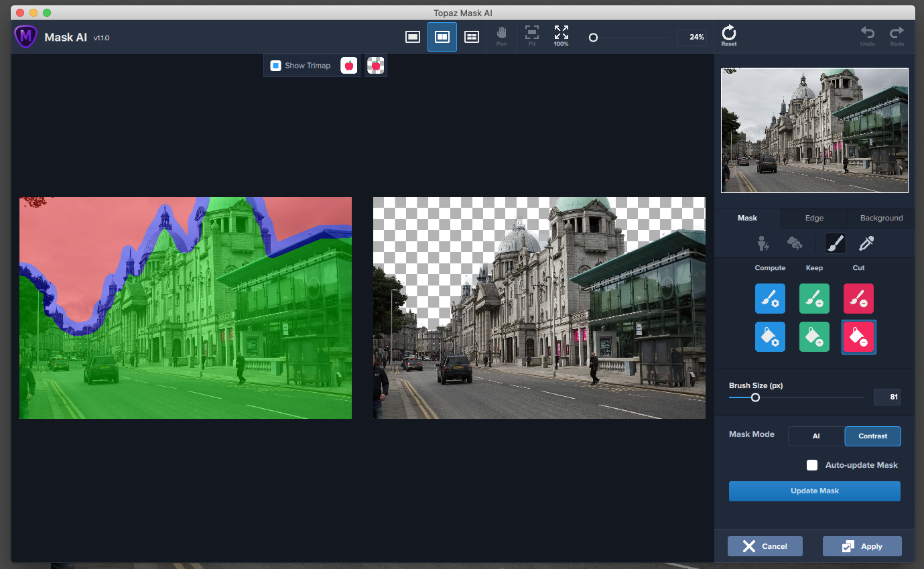Select the side-by-side split view layout
Screen dimensions: 924x569
click(x=442, y=37)
